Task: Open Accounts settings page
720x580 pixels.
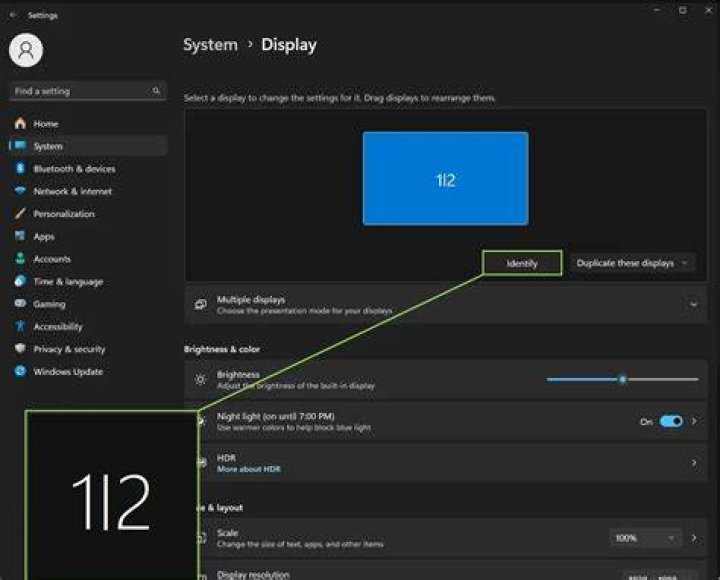Action: pos(87,259)
